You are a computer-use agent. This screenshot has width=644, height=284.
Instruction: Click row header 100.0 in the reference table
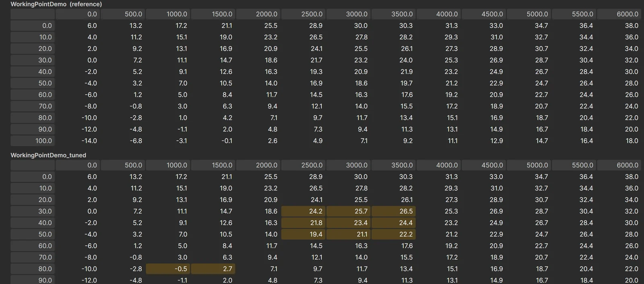(x=33, y=141)
